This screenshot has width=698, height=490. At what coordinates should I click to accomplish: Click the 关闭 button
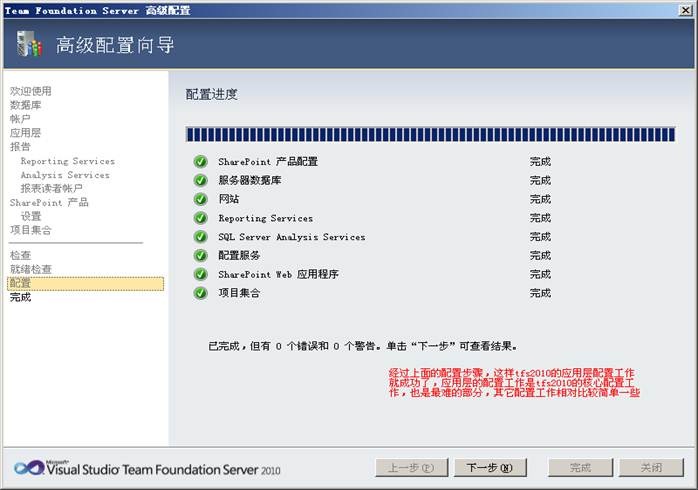[652, 468]
